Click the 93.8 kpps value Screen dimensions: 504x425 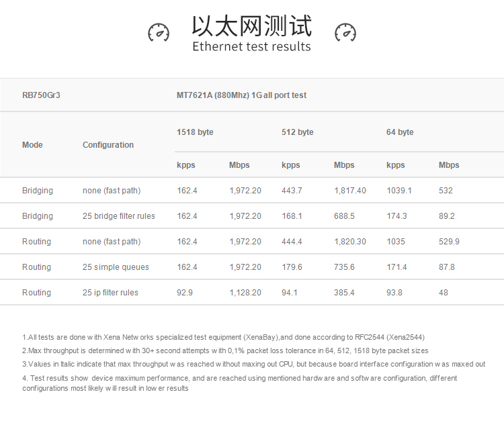(394, 293)
